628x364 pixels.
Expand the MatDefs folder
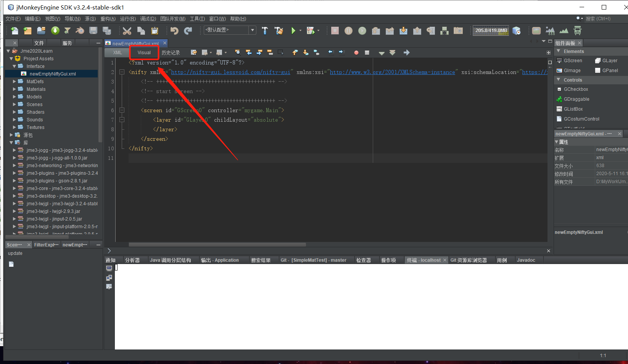coord(14,81)
